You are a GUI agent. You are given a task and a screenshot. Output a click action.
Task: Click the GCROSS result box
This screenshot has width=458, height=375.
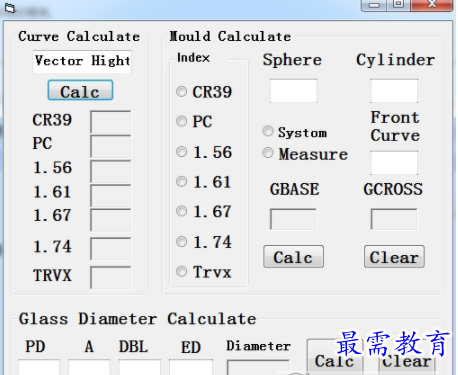[x=394, y=219]
